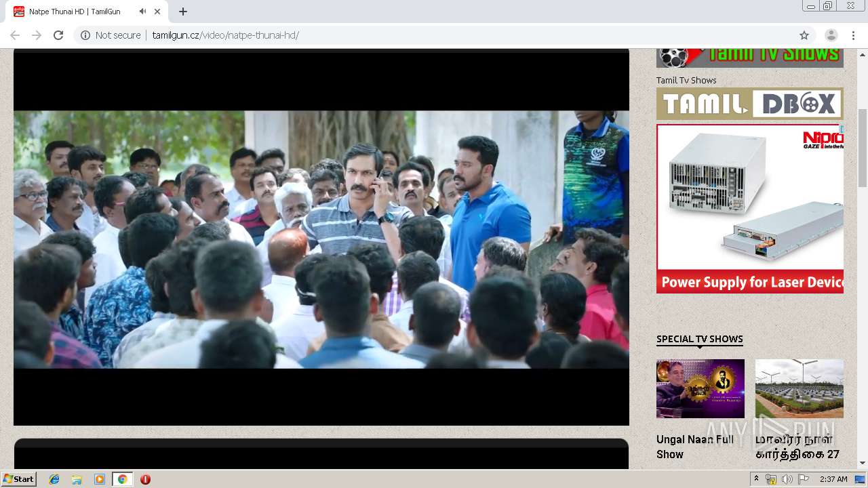This screenshot has height=488, width=868.
Task: Open the மாவீரர் நாள் show thumbnail
Action: [800, 388]
